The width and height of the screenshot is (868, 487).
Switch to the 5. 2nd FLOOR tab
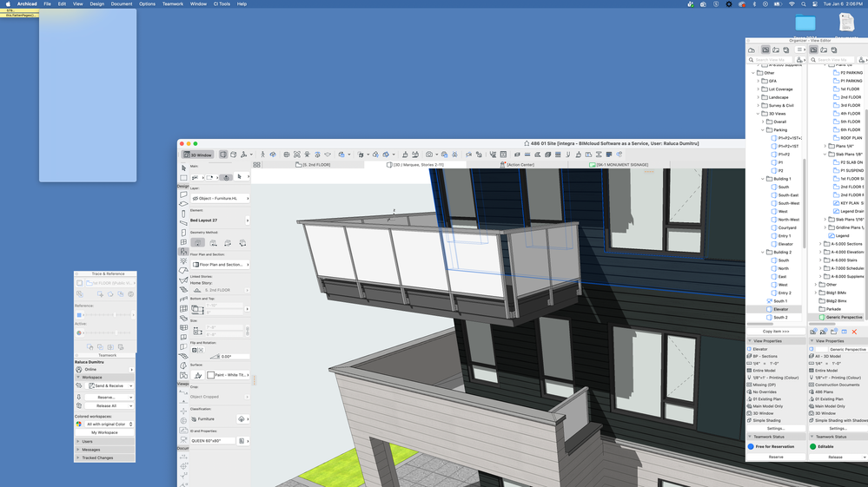pyautogui.click(x=313, y=165)
